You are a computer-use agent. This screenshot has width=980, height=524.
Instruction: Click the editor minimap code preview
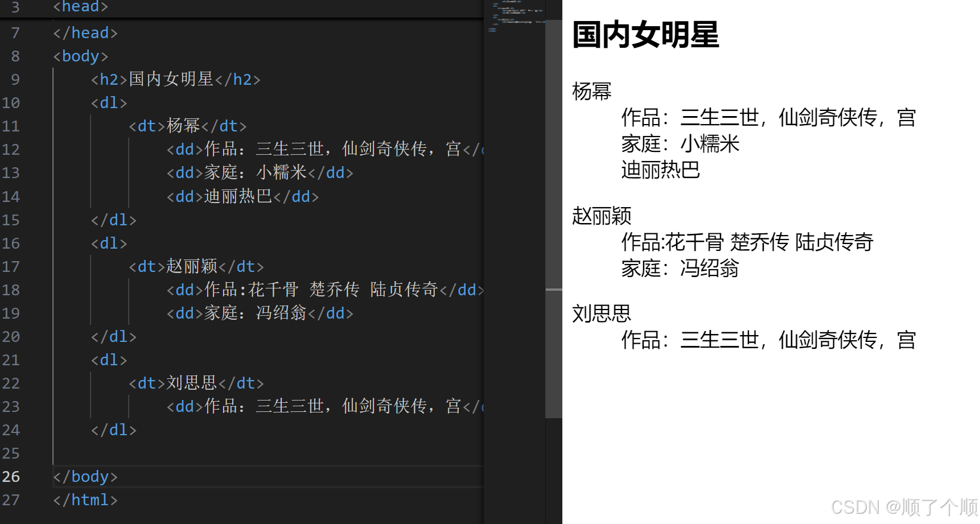tap(514, 16)
